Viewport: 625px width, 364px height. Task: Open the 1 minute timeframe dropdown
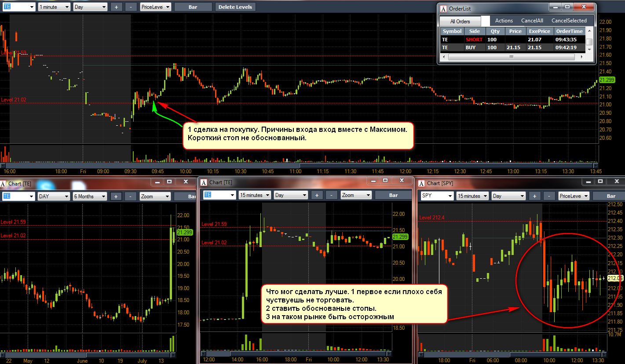54,7
